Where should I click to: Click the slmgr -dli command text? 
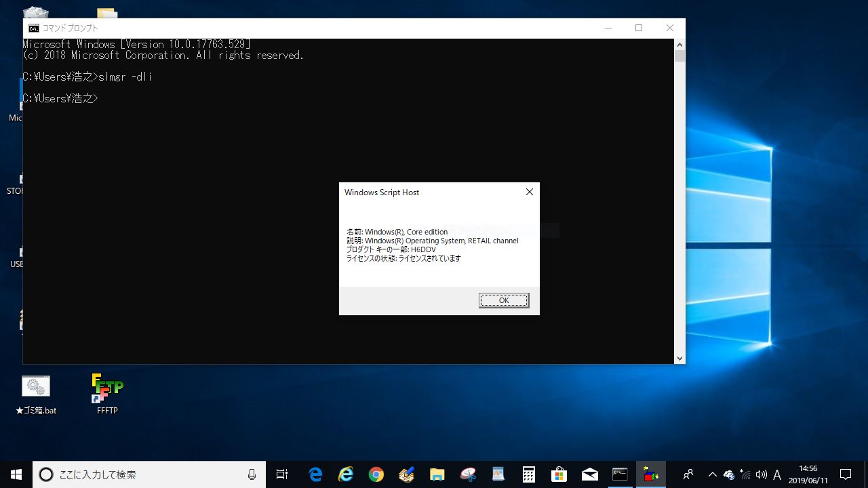click(x=125, y=77)
